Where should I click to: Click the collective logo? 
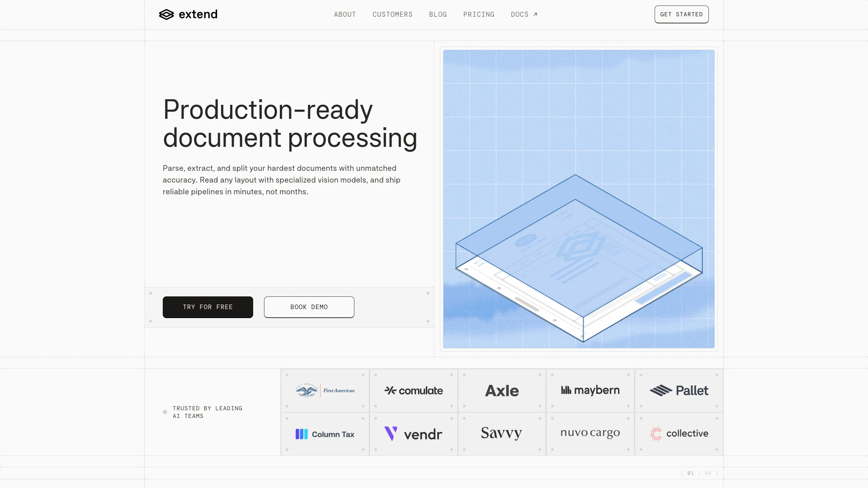pos(679,434)
